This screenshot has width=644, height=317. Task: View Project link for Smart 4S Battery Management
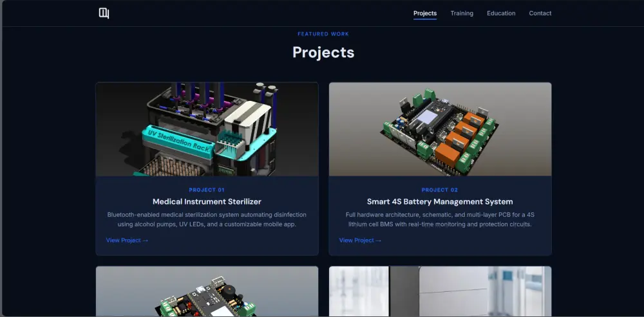[360, 240]
